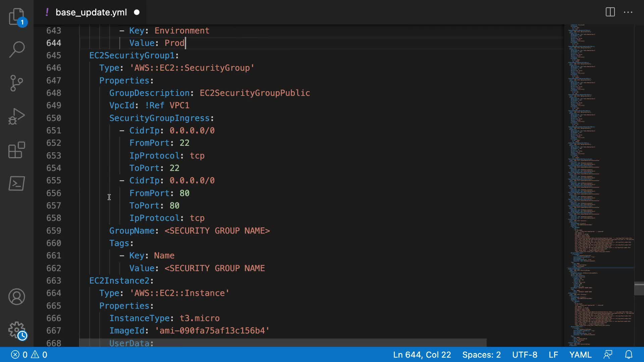The width and height of the screenshot is (644, 362).
Task: Open the Source Control view
Action: 16,83
